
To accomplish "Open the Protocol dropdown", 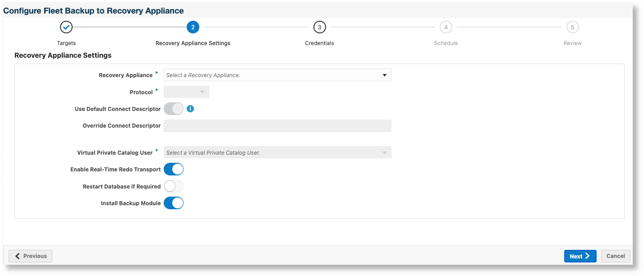I will point(186,92).
